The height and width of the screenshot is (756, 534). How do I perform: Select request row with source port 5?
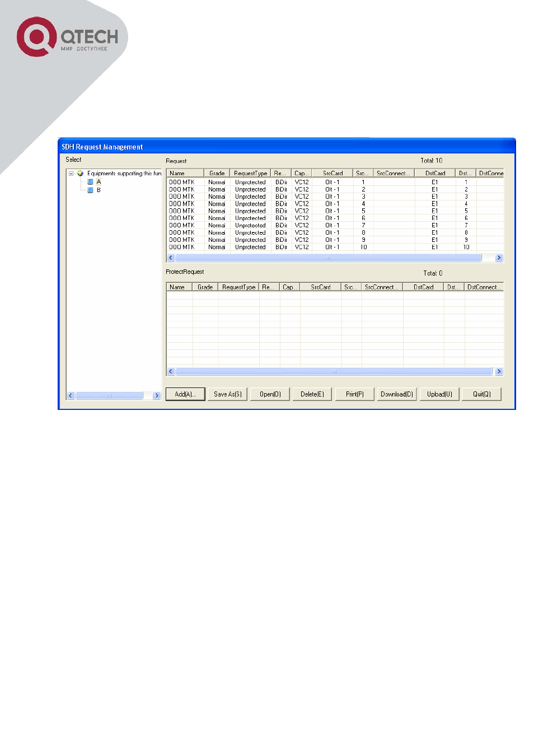tap(335, 211)
